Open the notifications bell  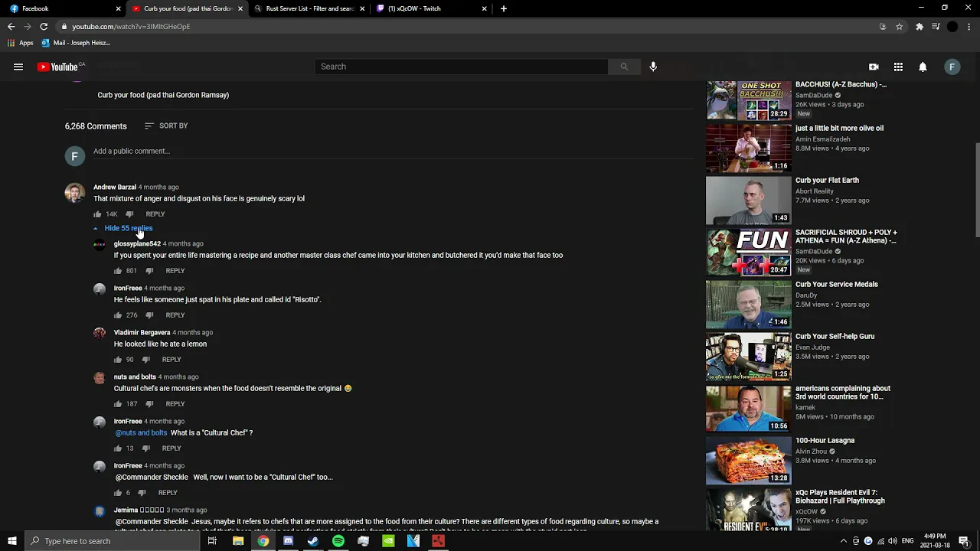click(x=923, y=67)
